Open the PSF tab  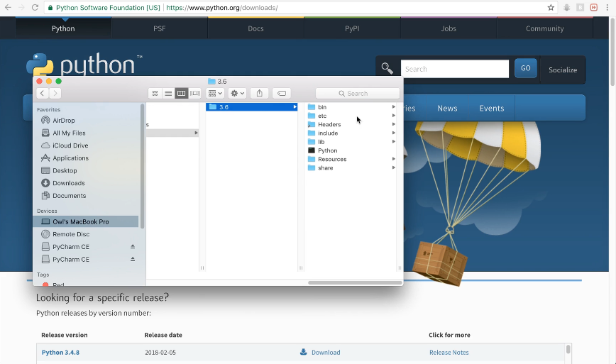[x=160, y=28]
